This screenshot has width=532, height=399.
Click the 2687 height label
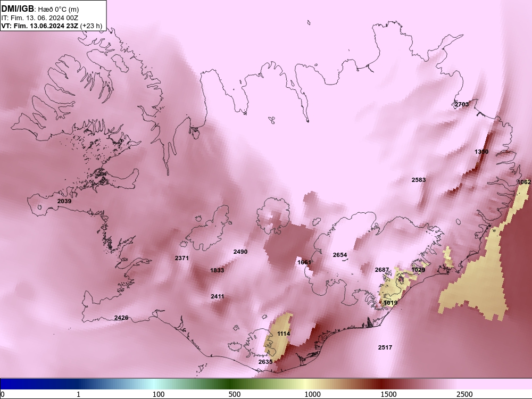382,270
